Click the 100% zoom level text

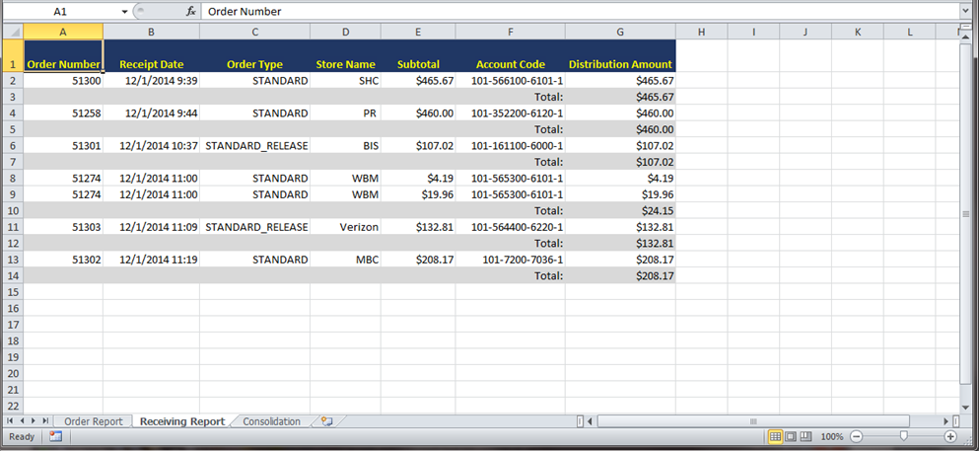831,436
